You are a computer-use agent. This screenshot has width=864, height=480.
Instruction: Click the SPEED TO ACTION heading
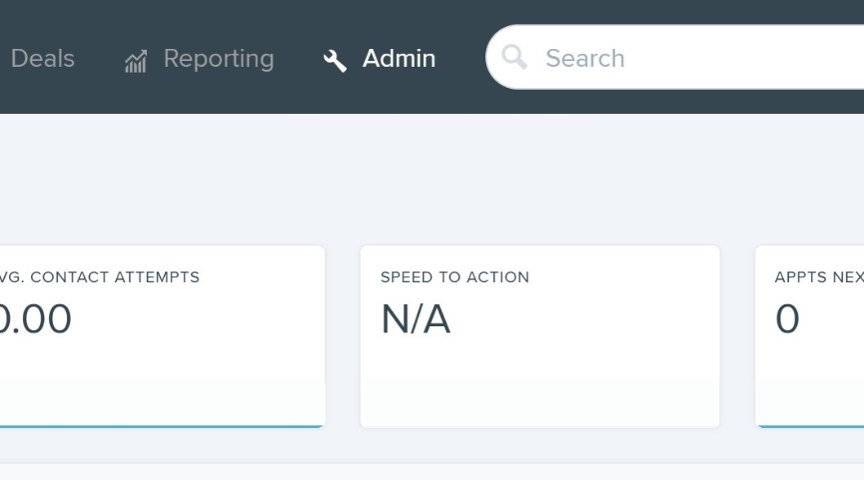455,277
